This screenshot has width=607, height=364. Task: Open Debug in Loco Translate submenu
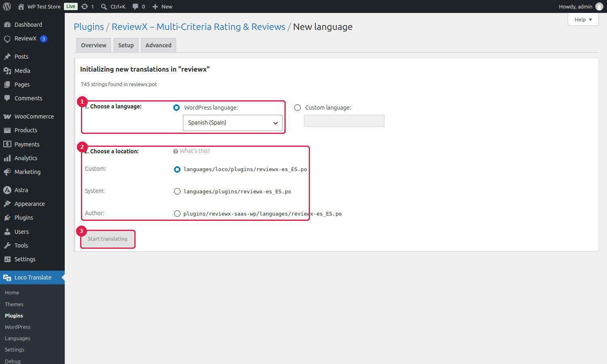(x=13, y=361)
